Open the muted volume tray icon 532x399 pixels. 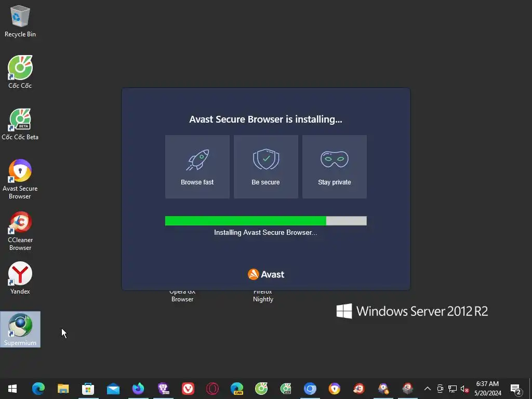(x=464, y=389)
